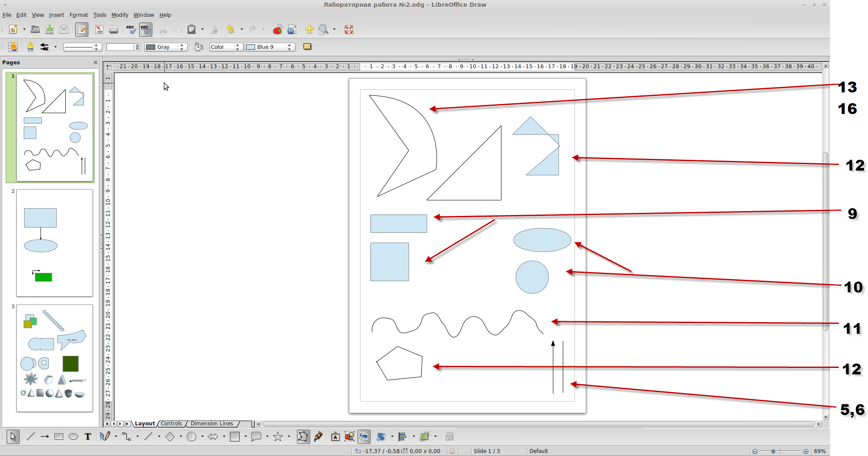Open the Line dialog pen icon
The height and width of the screenshot is (456, 868).
[30, 47]
